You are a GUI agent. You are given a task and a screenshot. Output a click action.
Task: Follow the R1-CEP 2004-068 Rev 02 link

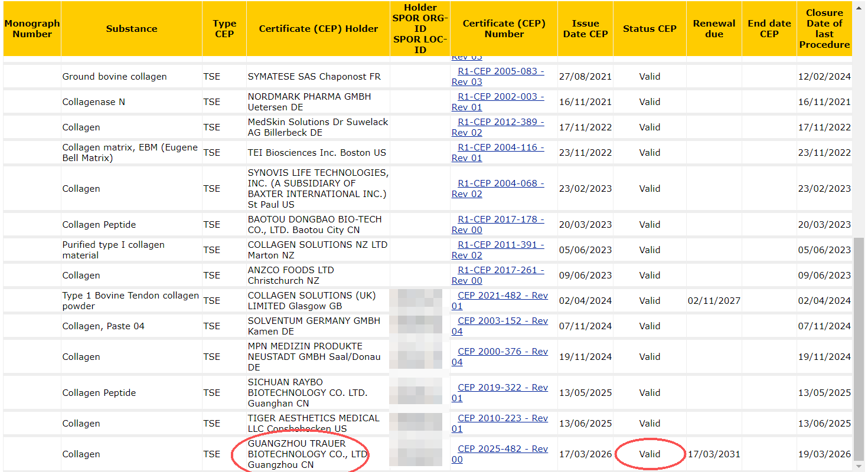501,183
